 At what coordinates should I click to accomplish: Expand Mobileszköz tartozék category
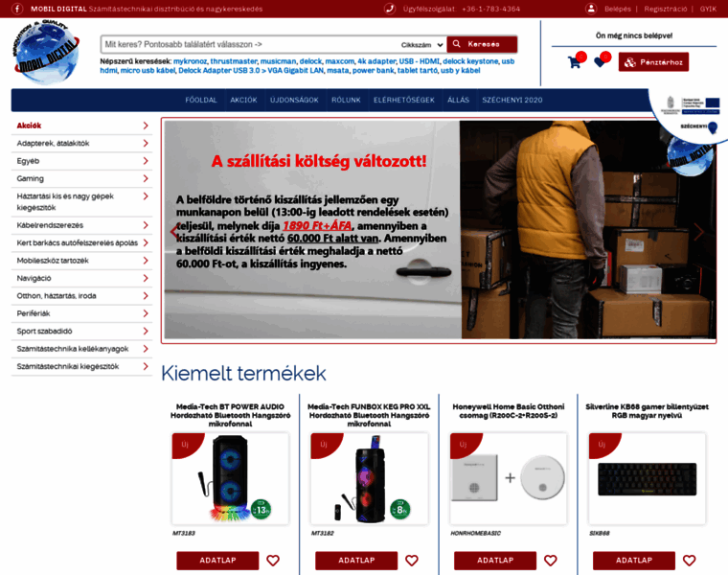(146, 261)
